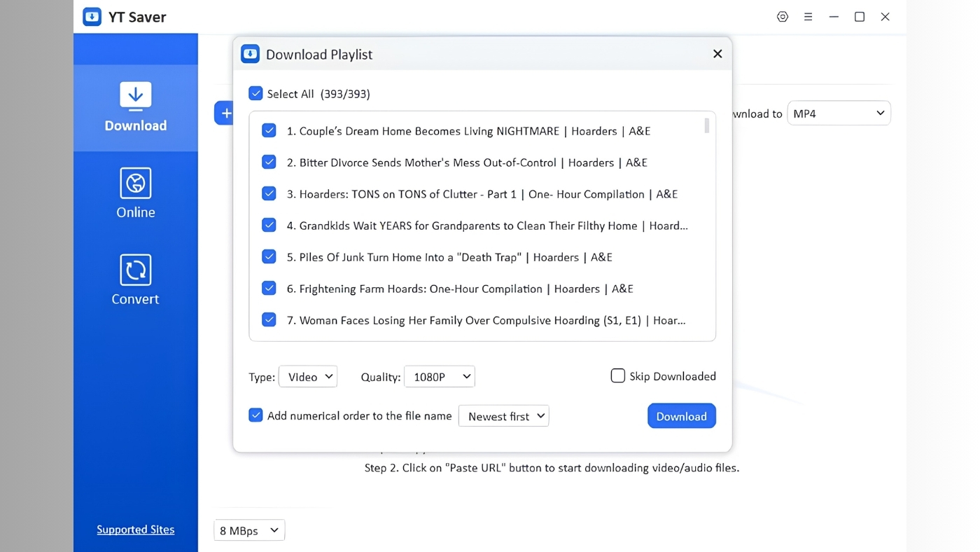Select title Woman Faces Losing Her Family
Image resolution: width=980 pixels, height=552 pixels.
tap(486, 320)
